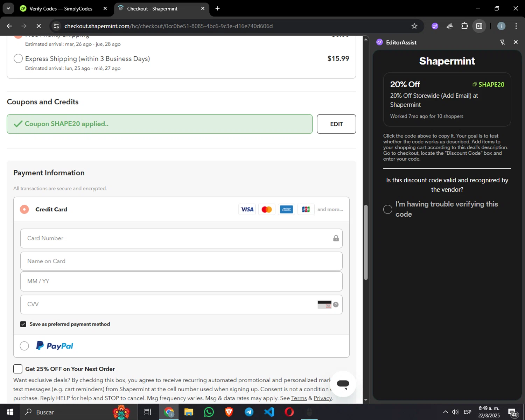Screen dimensions: 525x420
Task: Open the volume control in system tray
Action: coord(455,412)
